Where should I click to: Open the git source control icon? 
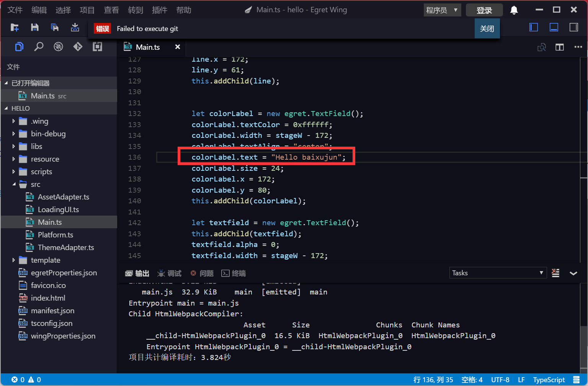tap(78, 47)
